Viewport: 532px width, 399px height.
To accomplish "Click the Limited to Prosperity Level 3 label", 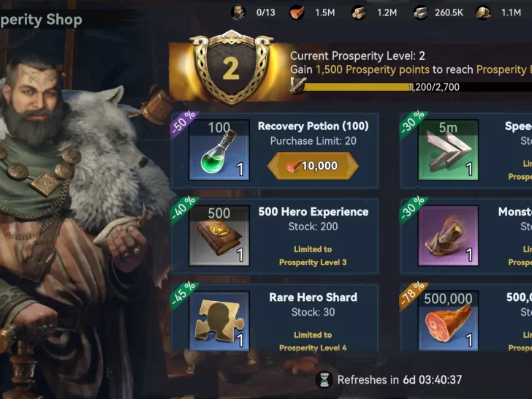I will [x=313, y=256].
